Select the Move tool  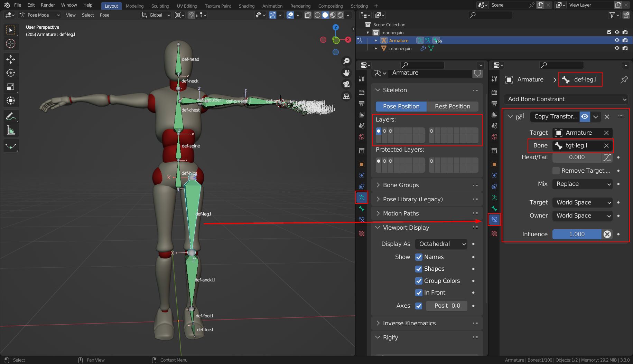11,59
